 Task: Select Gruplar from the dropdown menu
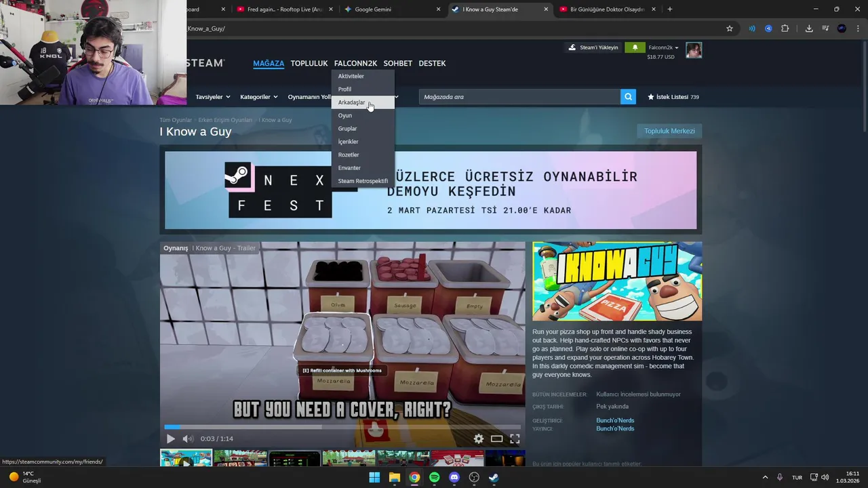[363, 129]
